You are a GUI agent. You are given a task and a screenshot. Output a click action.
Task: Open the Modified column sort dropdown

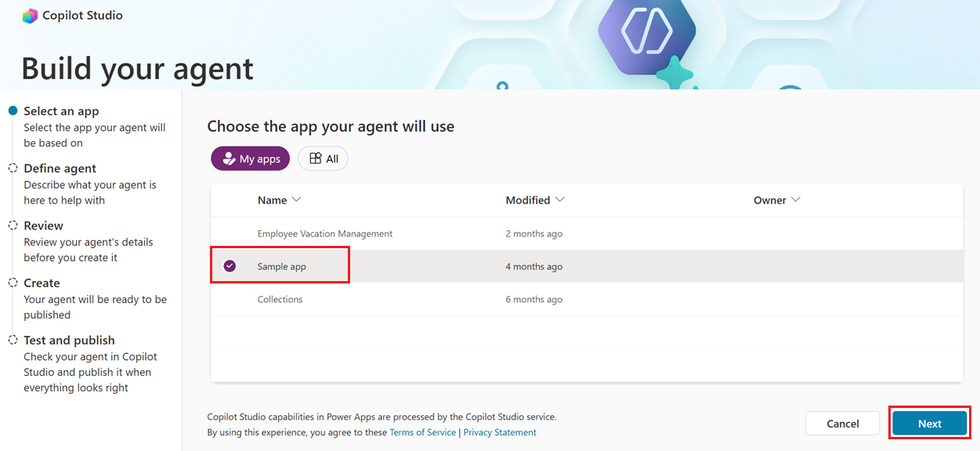[x=560, y=200]
